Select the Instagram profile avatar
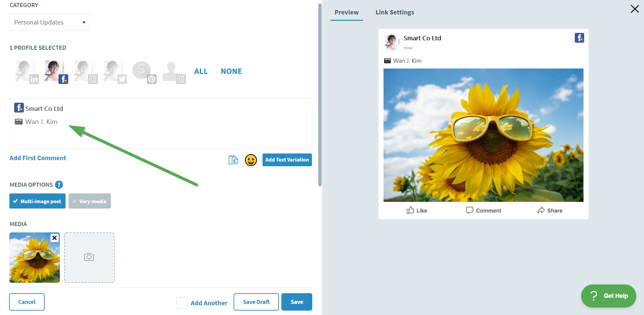 (x=84, y=71)
